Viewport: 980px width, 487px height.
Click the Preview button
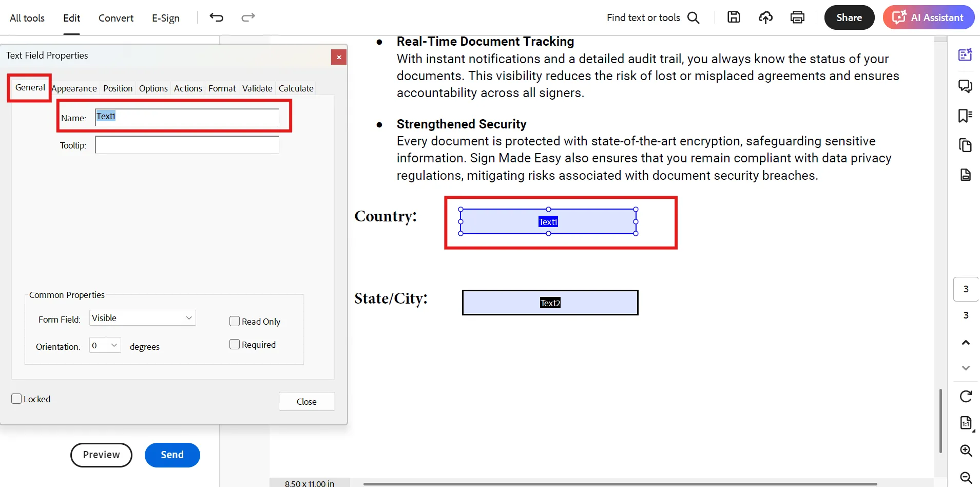click(x=101, y=455)
